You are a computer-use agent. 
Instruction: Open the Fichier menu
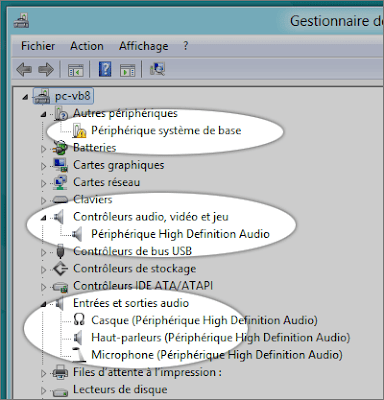(x=38, y=46)
